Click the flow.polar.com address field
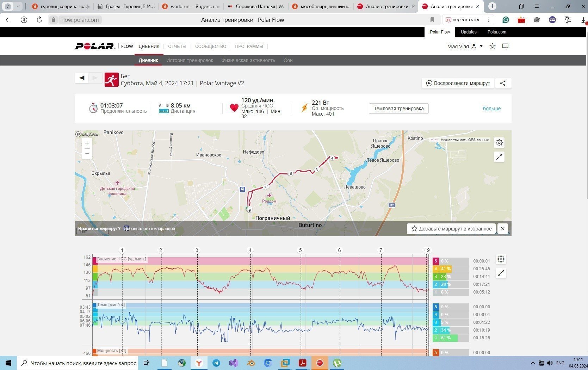588x370 pixels. [x=80, y=20]
